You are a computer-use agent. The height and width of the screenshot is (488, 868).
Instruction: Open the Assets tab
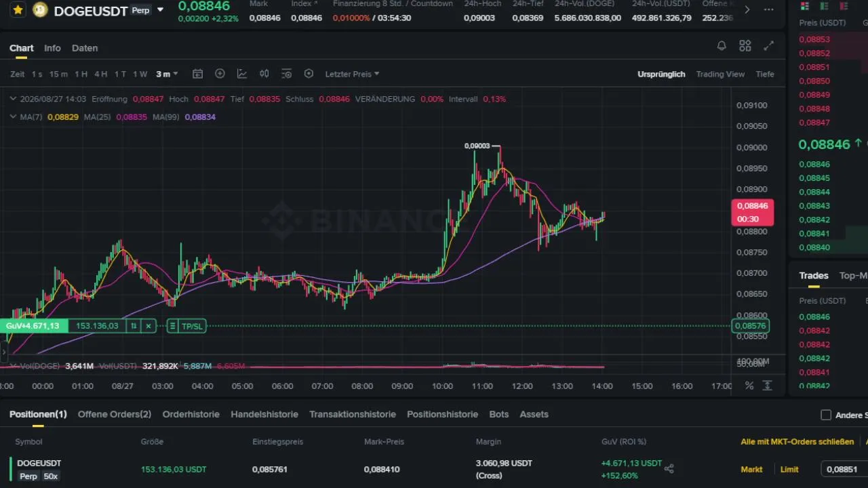(x=534, y=414)
